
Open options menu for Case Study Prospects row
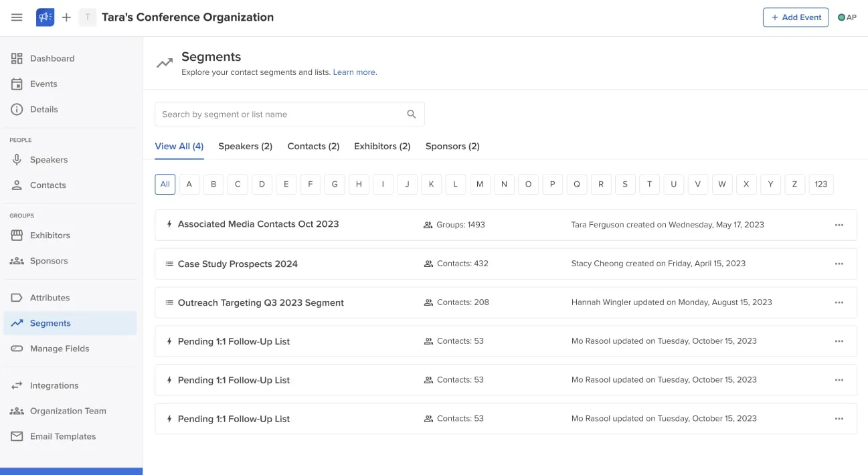tap(839, 264)
